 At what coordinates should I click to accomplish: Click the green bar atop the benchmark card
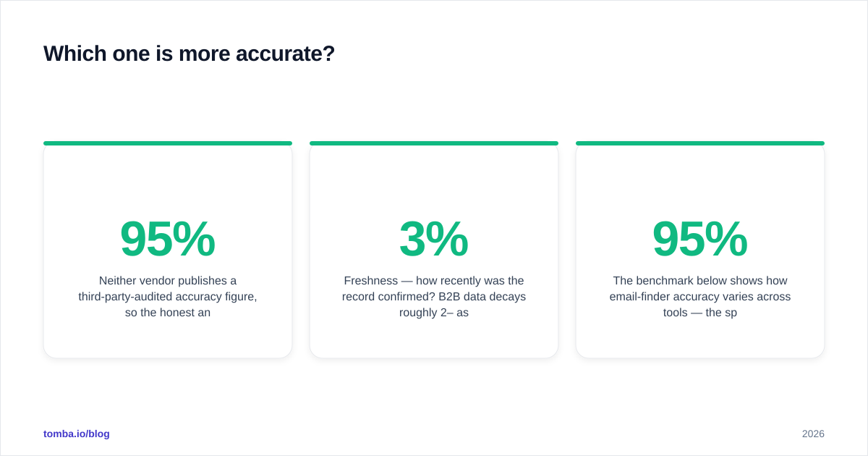pyautogui.click(x=700, y=143)
